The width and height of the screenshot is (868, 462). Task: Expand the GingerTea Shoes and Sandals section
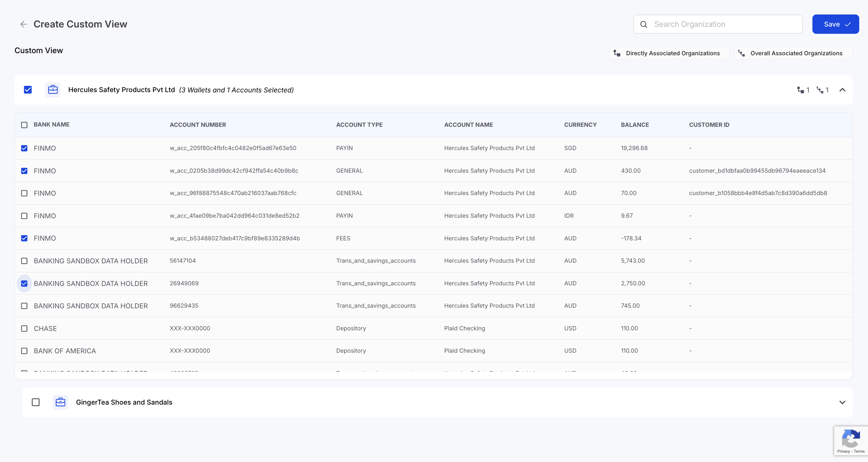pyautogui.click(x=842, y=403)
